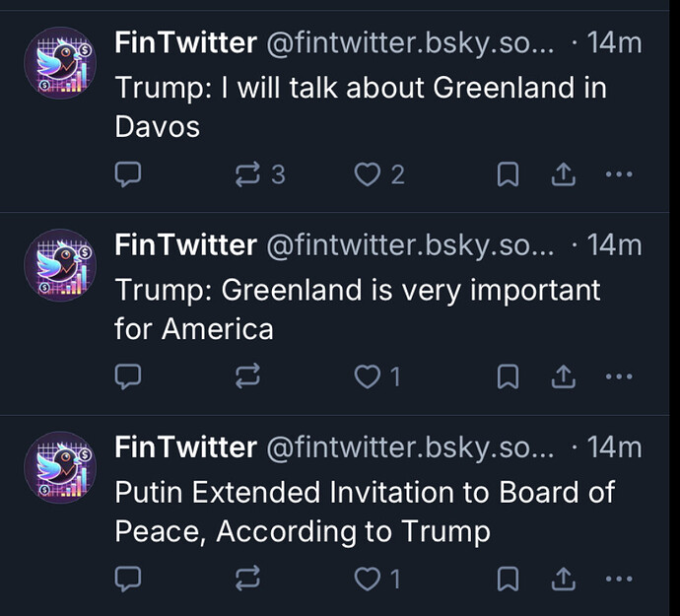Image resolution: width=680 pixels, height=616 pixels.
Task: Like the 'very important for America' post
Action: pos(367,376)
